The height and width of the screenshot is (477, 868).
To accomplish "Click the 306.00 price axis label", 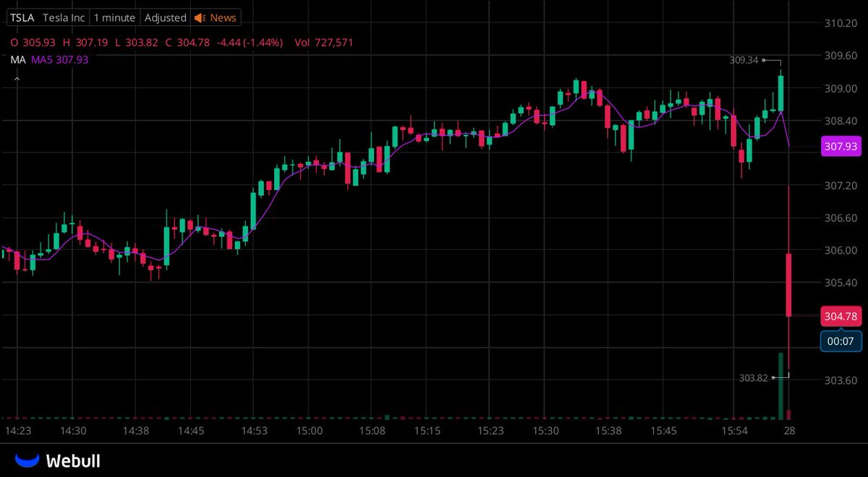I will [841, 250].
